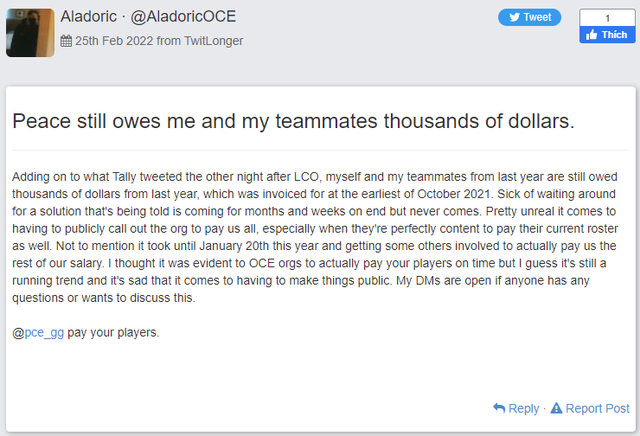The width and height of the screenshot is (640, 436).
Task: Click the warning triangle icon beside Report Post
Action: point(557,408)
